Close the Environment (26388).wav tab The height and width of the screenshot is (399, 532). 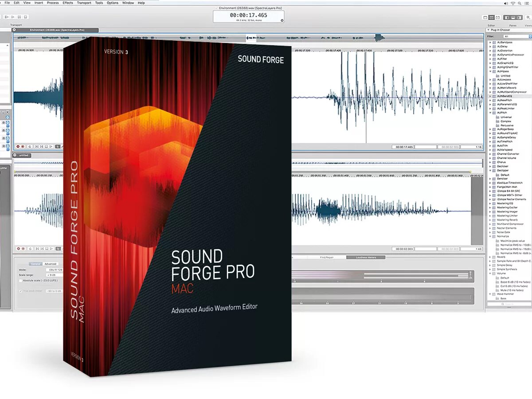click(14, 30)
